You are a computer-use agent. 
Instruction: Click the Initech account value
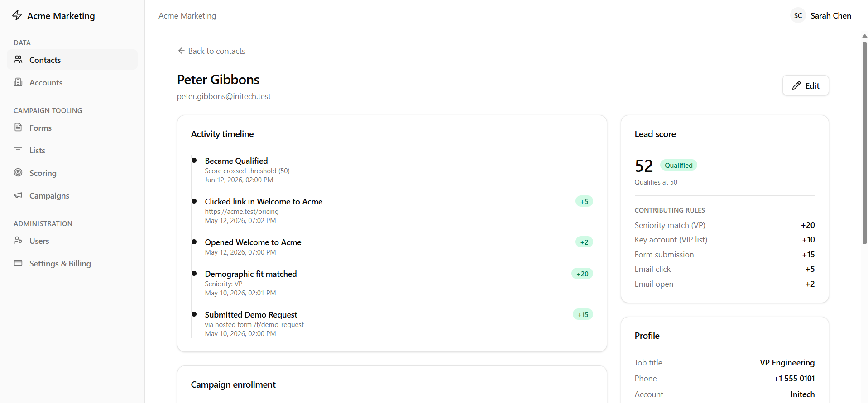pos(802,394)
